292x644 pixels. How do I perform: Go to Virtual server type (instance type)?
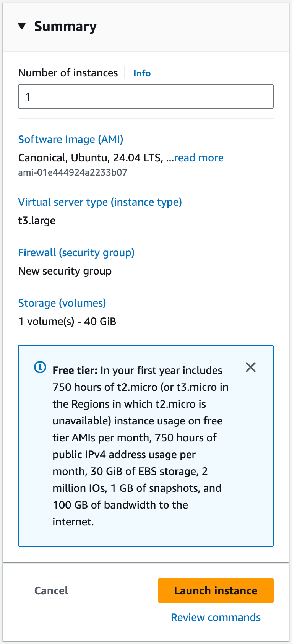(x=100, y=202)
